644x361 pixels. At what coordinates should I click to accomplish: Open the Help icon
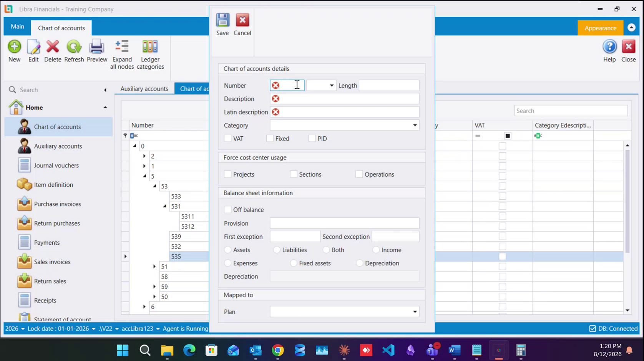[x=609, y=47]
